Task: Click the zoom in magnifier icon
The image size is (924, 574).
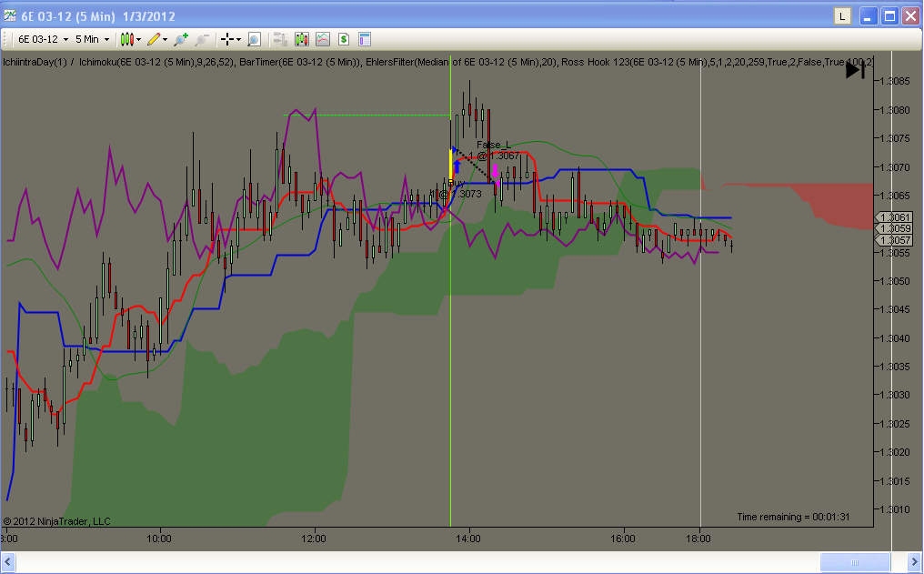Action: coord(181,39)
